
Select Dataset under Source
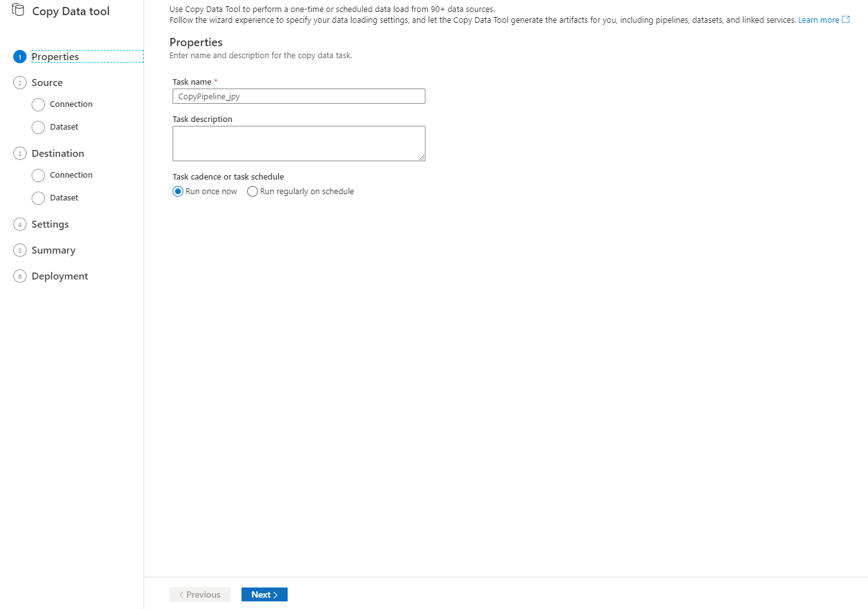(x=64, y=127)
